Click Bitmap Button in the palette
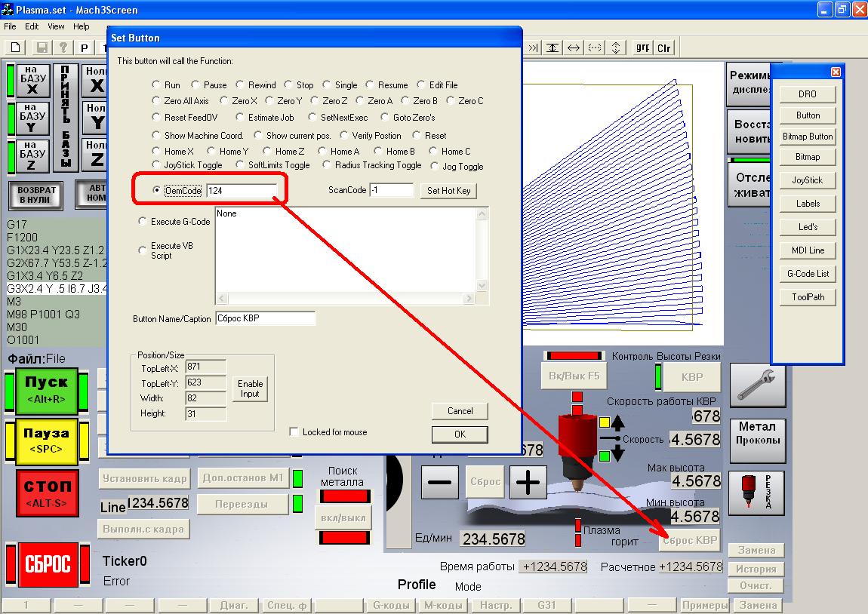Image resolution: width=868 pixels, height=614 pixels. 808,137
